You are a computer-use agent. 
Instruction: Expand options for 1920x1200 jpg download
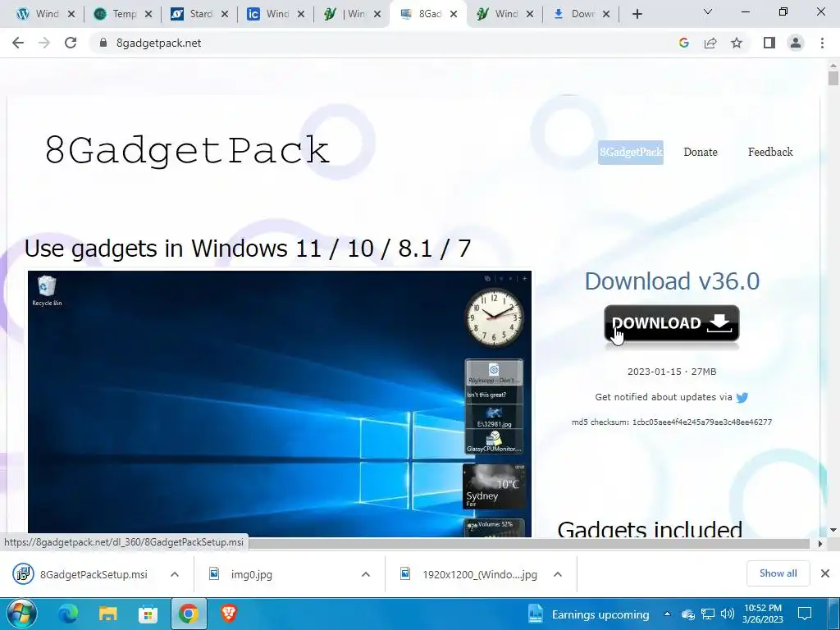click(558, 574)
